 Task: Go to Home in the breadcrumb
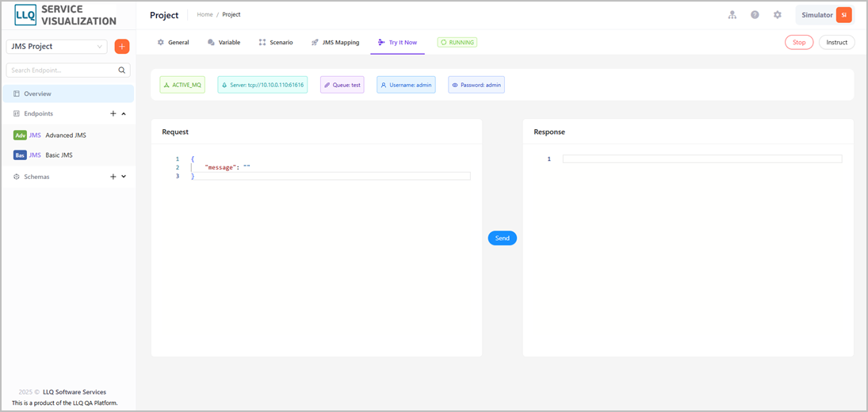[x=205, y=14]
